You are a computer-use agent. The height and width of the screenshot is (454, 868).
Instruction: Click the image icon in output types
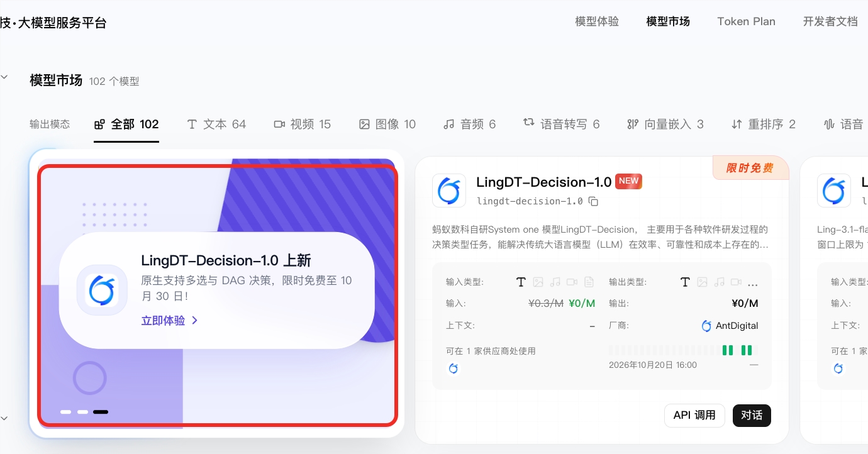pyautogui.click(x=703, y=282)
